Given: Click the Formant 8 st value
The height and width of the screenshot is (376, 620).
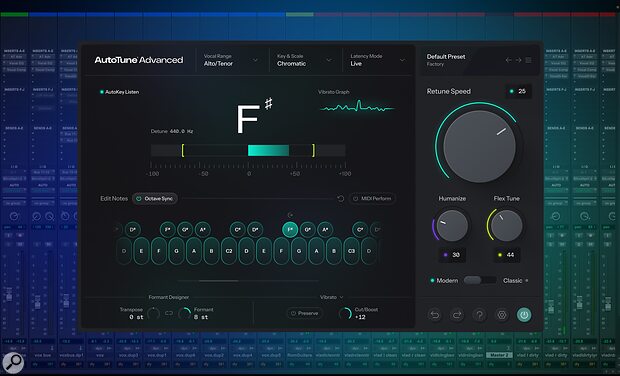Looking at the screenshot, I should tap(201, 317).
